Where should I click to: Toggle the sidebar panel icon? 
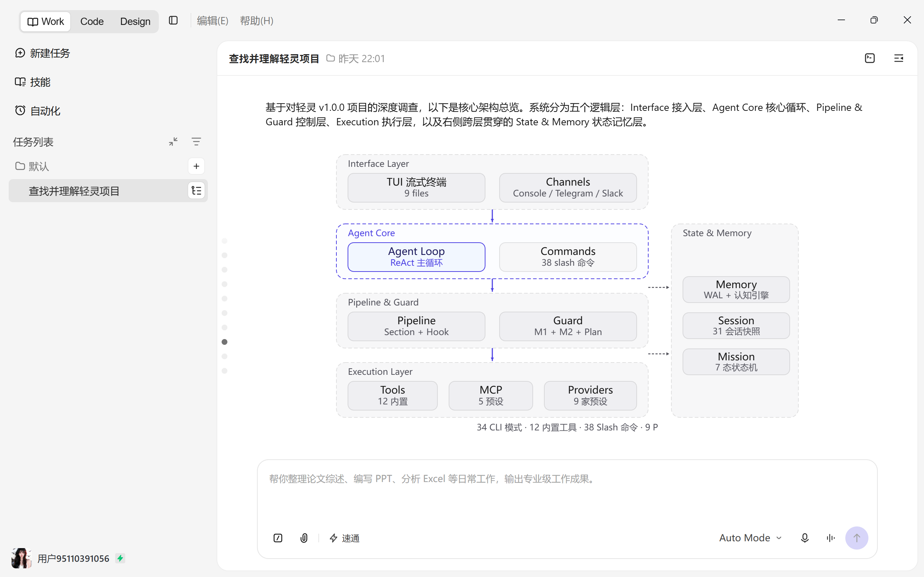[173, 21]
